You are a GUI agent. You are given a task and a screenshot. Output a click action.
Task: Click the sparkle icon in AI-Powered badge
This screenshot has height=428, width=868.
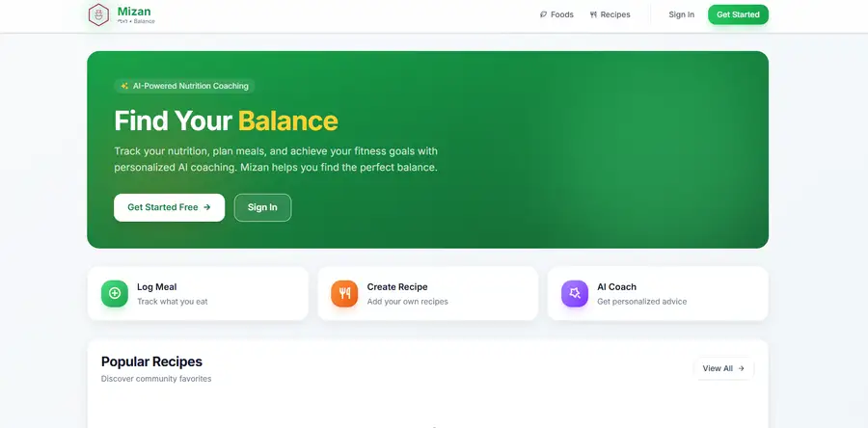[124, 86]
